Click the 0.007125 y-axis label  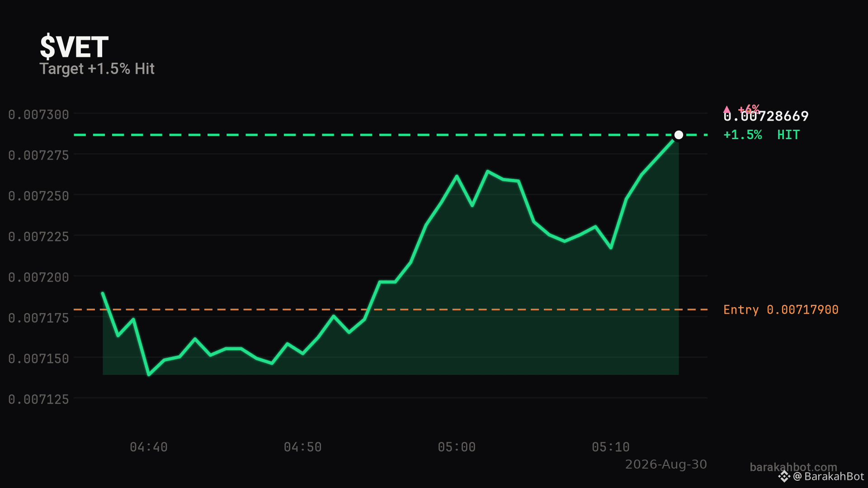pyautogui.click(x=39, y=399)
